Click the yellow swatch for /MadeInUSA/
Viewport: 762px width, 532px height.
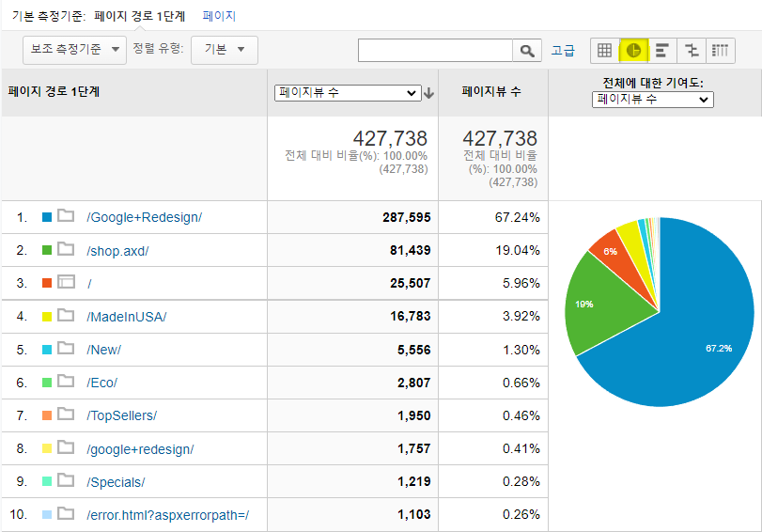tap(47, 317)
